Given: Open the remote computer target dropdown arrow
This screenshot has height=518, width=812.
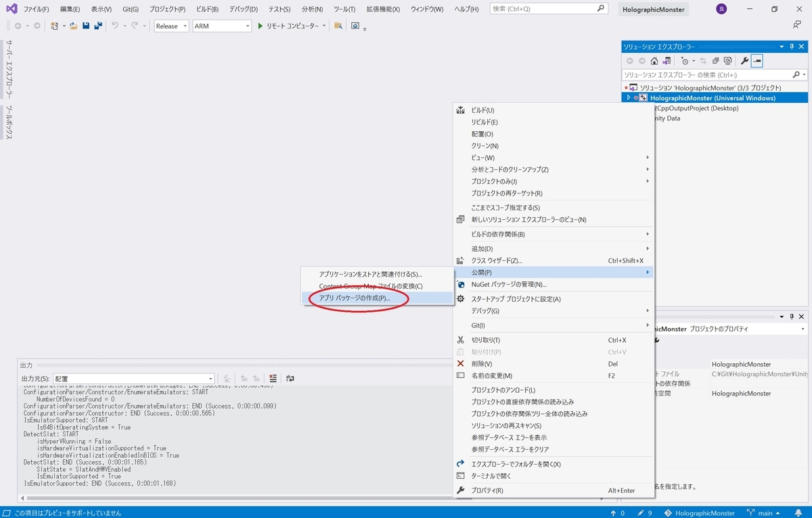Looking at the screenshot, I should (x=325, y=26).
